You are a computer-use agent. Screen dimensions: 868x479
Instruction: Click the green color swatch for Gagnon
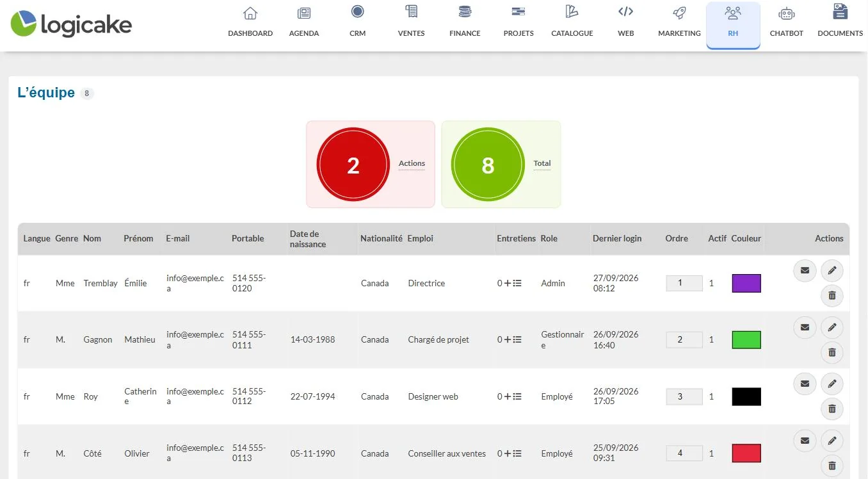click(x=746, y=340)
